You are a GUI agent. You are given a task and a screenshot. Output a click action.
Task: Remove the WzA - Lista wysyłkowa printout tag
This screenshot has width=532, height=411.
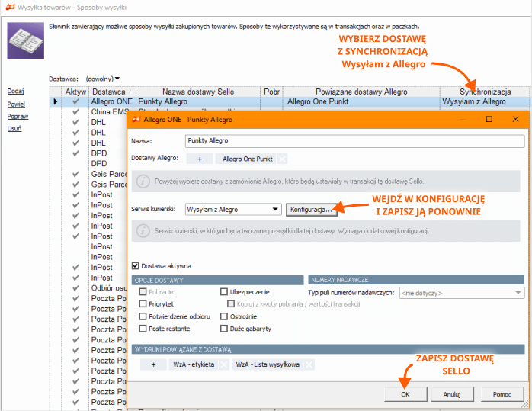[x=309, y=364]
